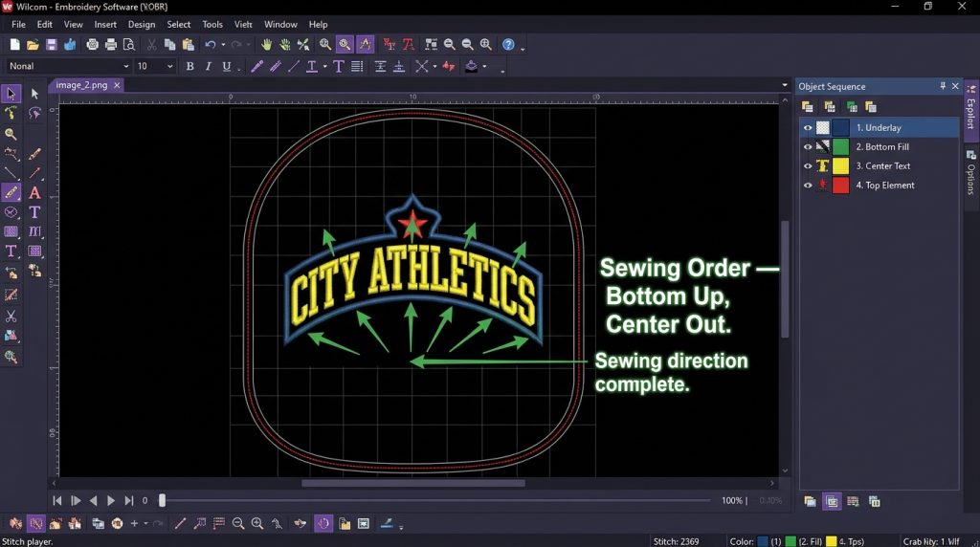Viewport: 980px width, 547px height.
Task: Open the Edit menu
Action: (x=44, y=24)
